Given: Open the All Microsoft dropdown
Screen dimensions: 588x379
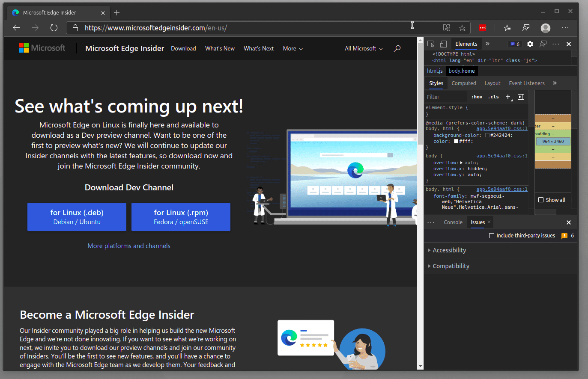Looking at the screenshot, I should tap(364, 49).
